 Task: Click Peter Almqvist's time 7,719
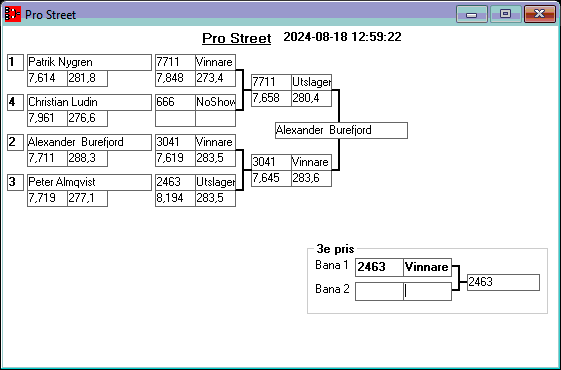47,199
